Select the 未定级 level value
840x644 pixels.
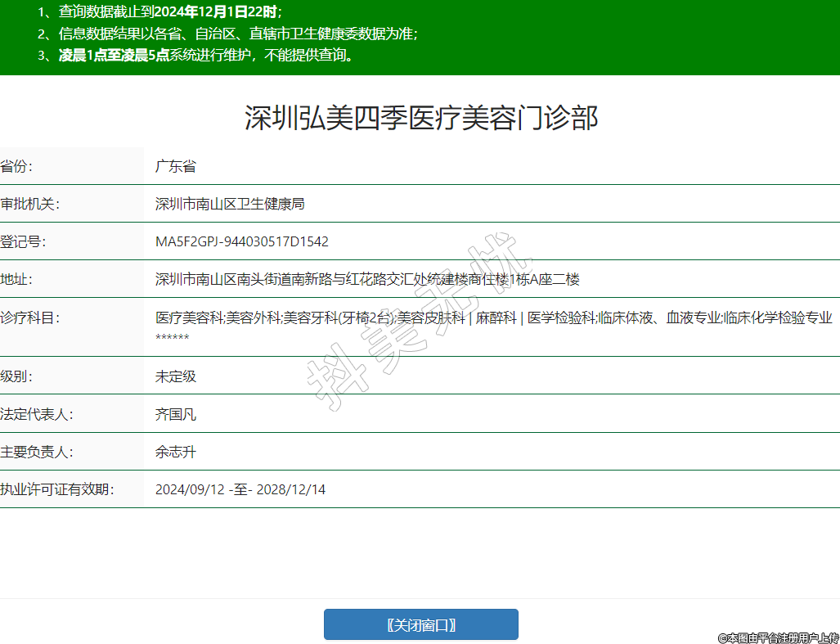pos(176,376)
